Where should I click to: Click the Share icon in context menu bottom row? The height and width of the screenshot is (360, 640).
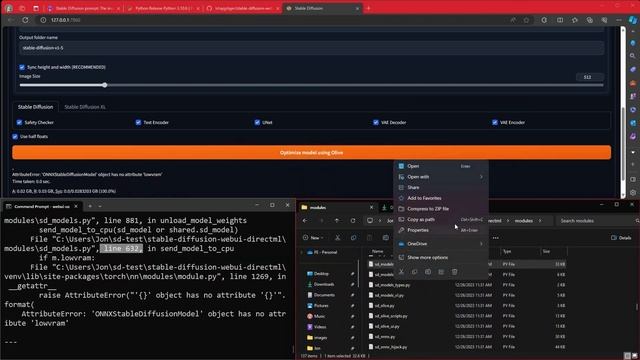(441, 272)
